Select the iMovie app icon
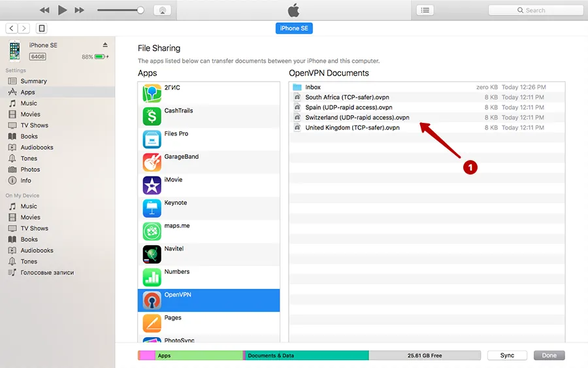Viewport: 588px width, 368px height. click(x=152, y=186)
